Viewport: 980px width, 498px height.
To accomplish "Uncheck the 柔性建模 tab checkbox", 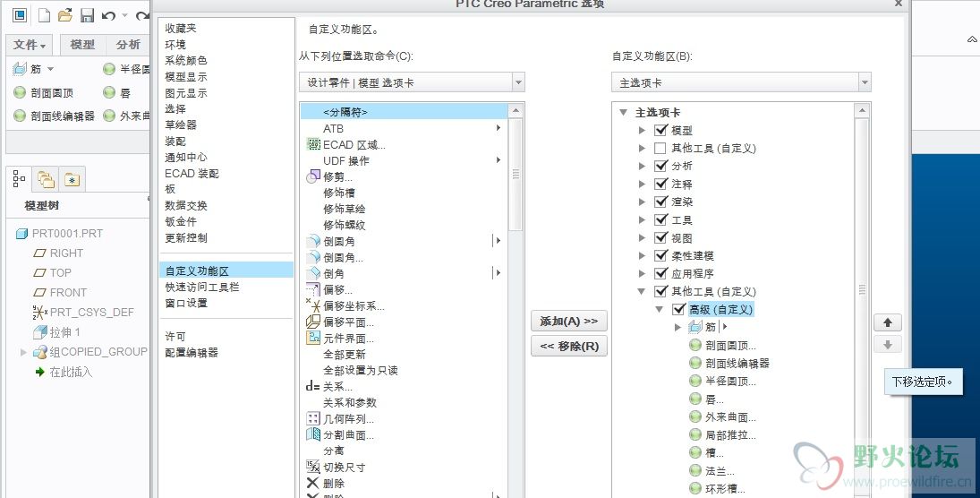I will point(660,255).
